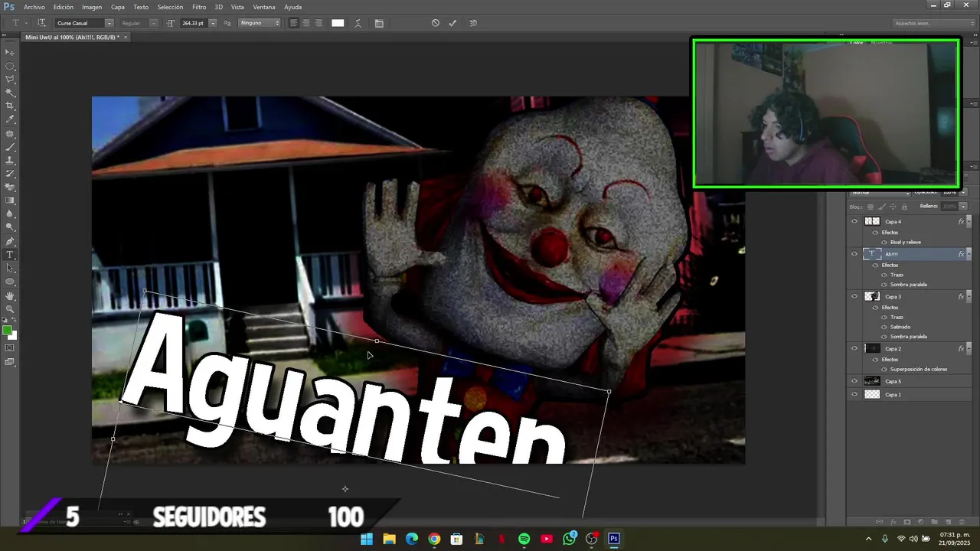Open the Curse Casual font dropdown

[109, 23]
